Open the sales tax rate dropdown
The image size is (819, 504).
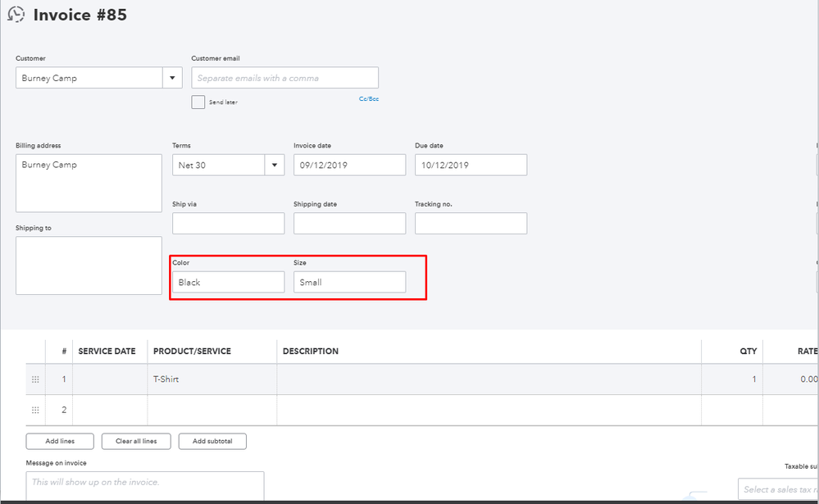pos(777,489)
